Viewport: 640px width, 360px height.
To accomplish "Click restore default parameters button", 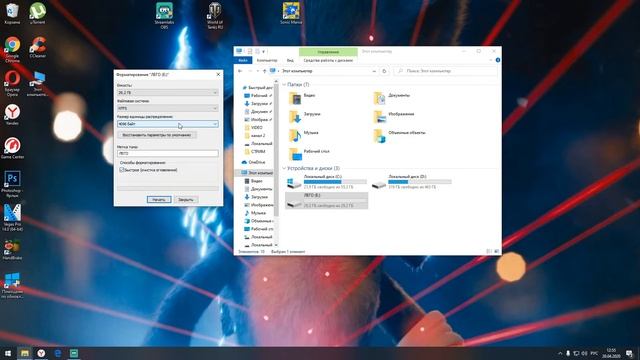I will [157, 135].
